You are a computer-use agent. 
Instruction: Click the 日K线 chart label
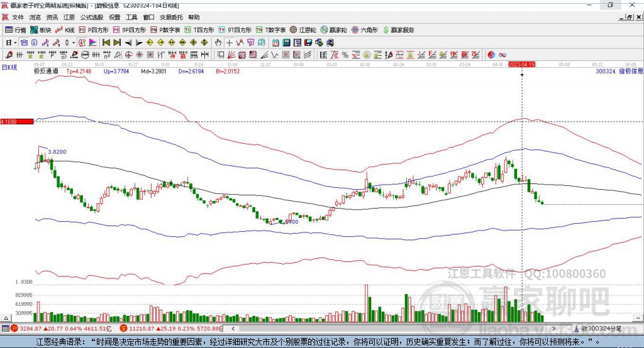click(x=9, y=67)
